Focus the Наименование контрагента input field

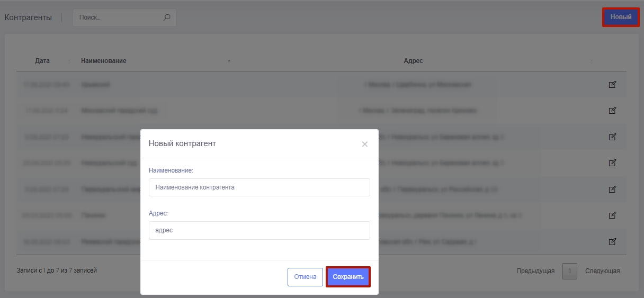260,187
